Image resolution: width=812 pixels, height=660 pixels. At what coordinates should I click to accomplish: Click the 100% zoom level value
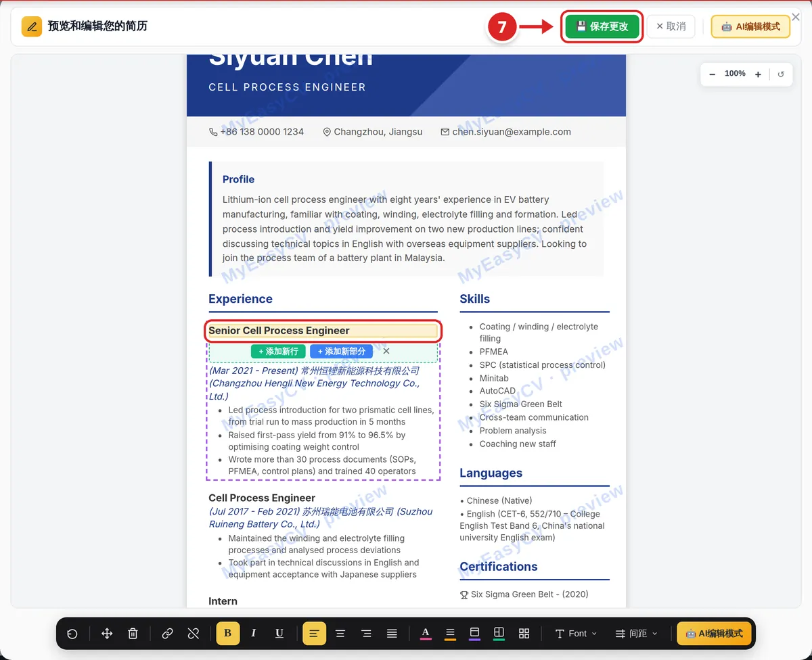(x=735, y=74)
